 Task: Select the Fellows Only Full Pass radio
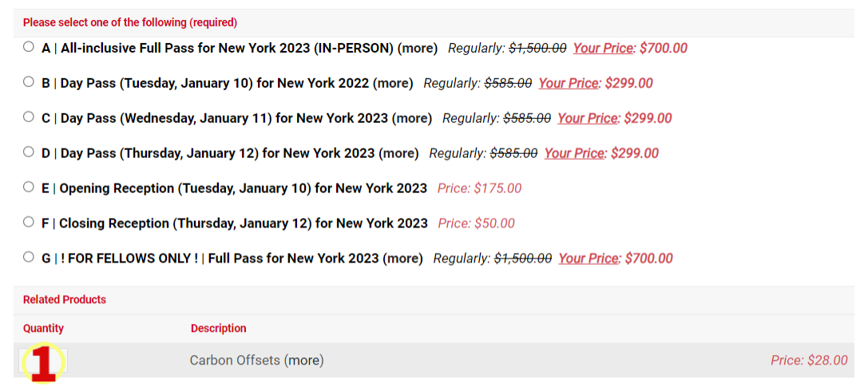tap(29, 257)
